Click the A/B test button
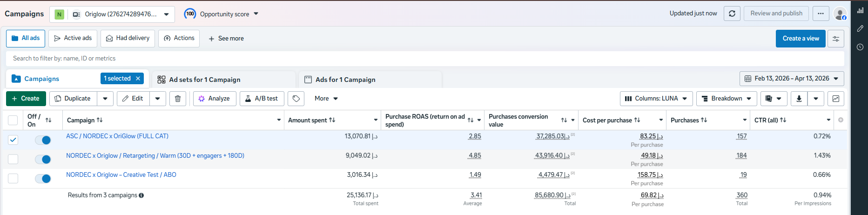Image resolution: width=868 pixels, height=215 pixels. (x=262, y=99)
